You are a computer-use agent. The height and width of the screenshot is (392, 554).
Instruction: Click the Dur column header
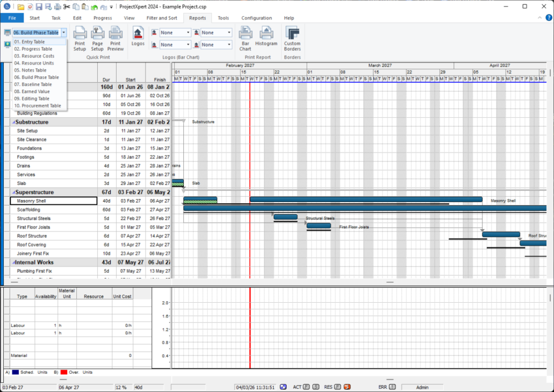[107, 73]
